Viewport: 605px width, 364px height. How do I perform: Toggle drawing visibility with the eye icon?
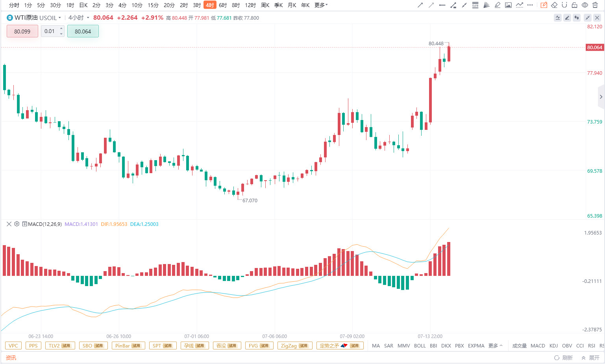(585, 5)
